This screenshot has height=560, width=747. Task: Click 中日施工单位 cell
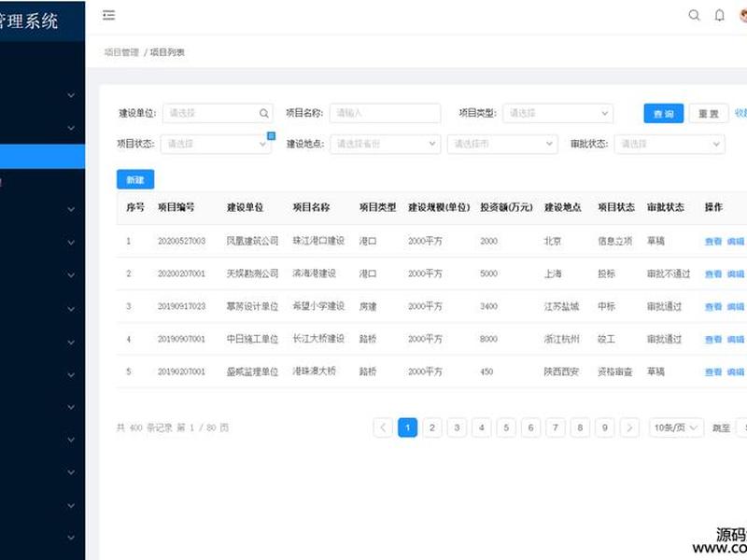[x=252, y=339]
